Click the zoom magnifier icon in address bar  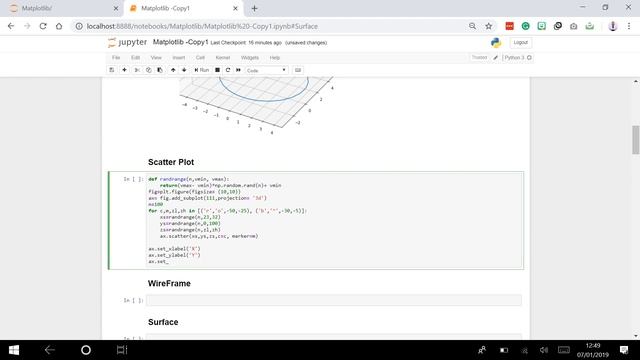(x=472, y=26)
